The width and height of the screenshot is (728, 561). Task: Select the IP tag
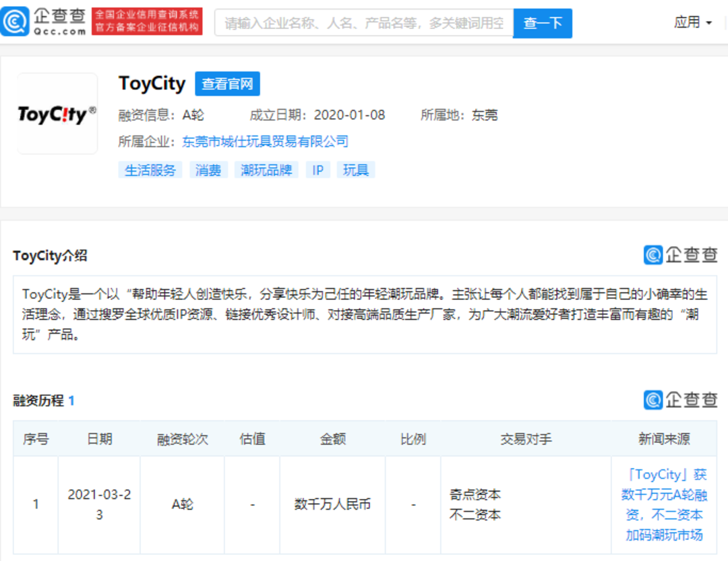click(317, 170)
